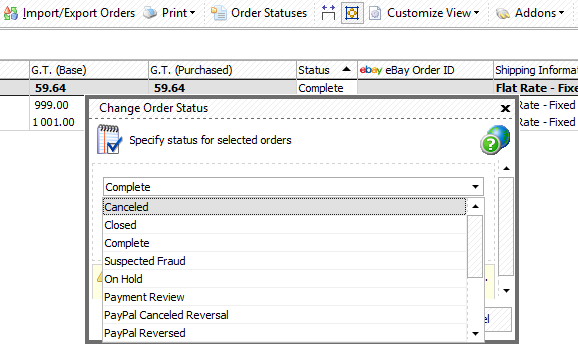Click the notepad checkmark dialog icon
Screen dimensions: 578x362
(x=109, y=139)
